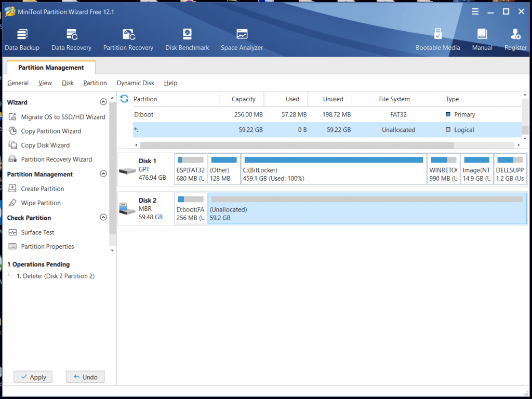Open the Help menu
Screen dimensions: 532x399
[x=170, y=83]
